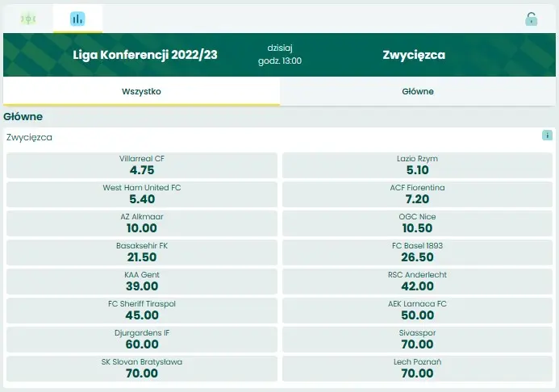Choose Basaksehir FK odds 21.50

(x=142, y=252)
